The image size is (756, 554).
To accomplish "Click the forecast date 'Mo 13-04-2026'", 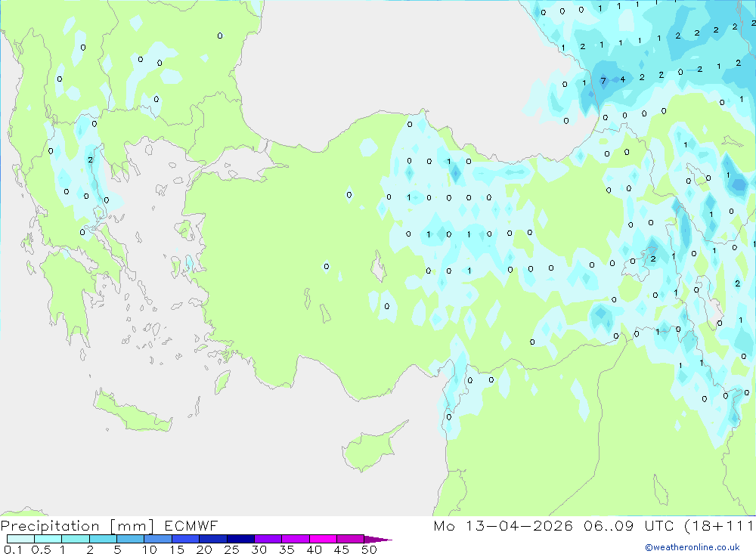I will (x=503, y=525).
